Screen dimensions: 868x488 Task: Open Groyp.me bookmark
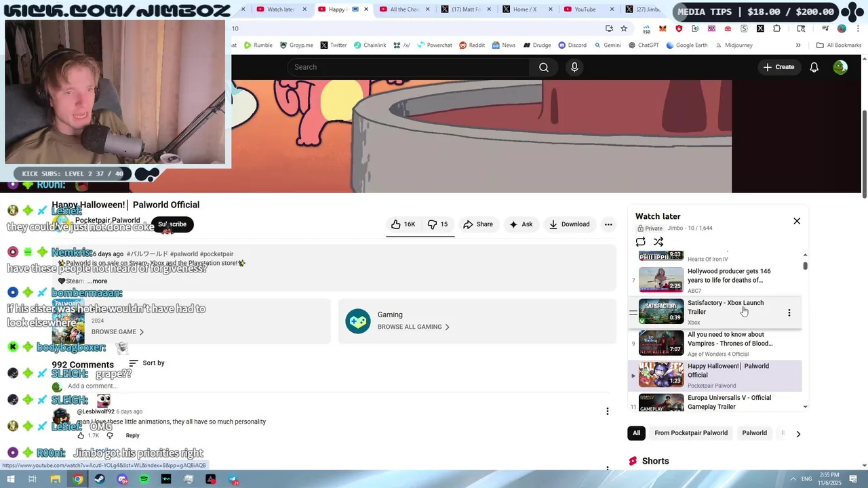click(296, 45)
